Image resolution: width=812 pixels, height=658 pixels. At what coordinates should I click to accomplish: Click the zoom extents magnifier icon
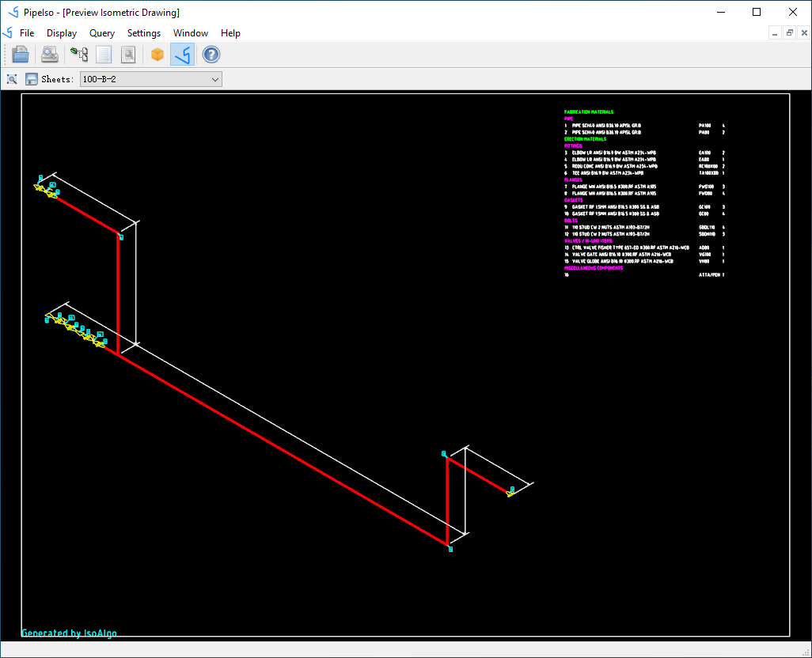12,79
